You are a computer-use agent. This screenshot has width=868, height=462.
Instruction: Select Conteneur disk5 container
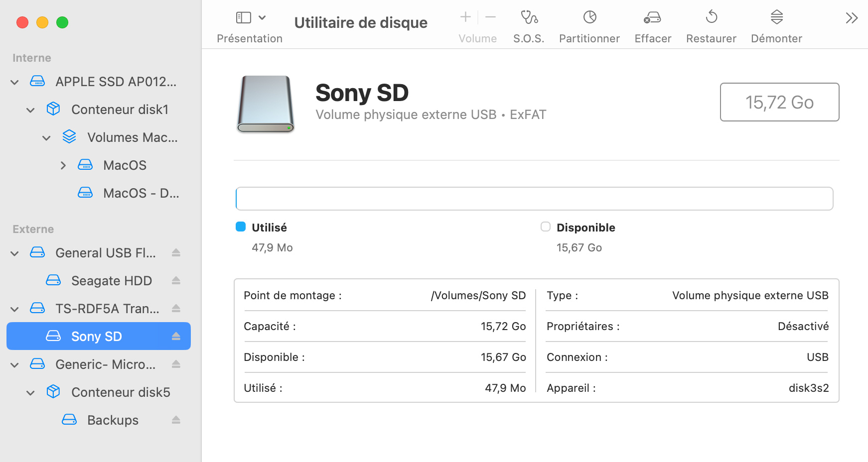click(x=99, y=392)
